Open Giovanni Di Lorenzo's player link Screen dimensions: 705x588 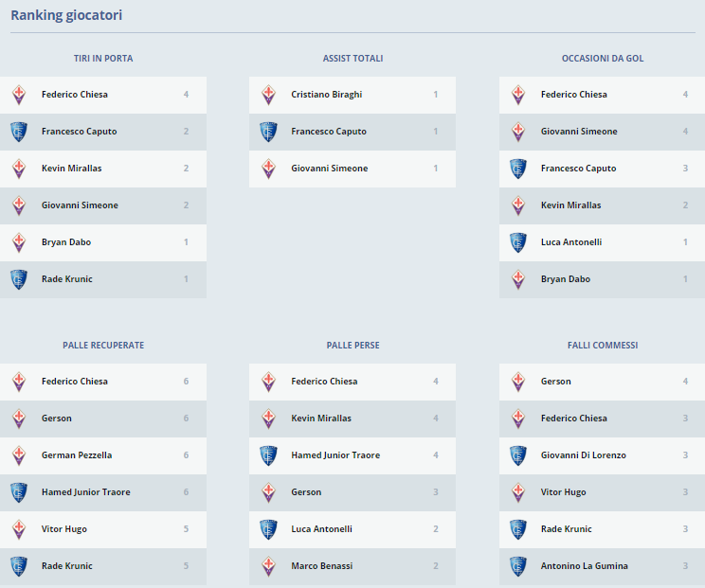pos(583,455)
